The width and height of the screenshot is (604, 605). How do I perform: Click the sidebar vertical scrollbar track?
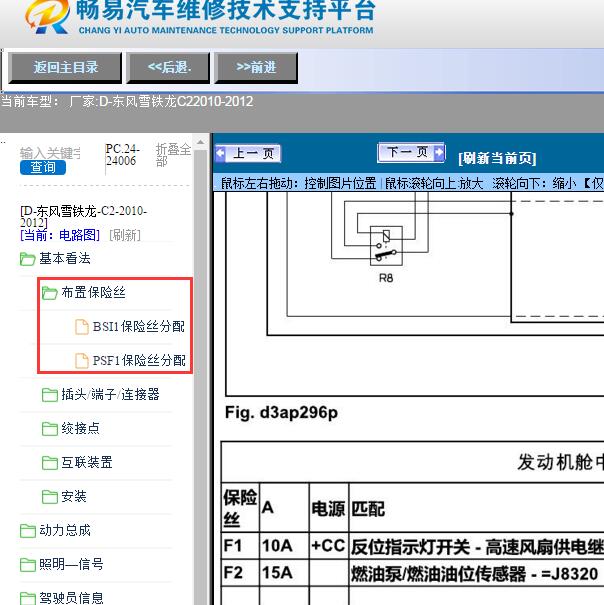[x=200, y=377]
